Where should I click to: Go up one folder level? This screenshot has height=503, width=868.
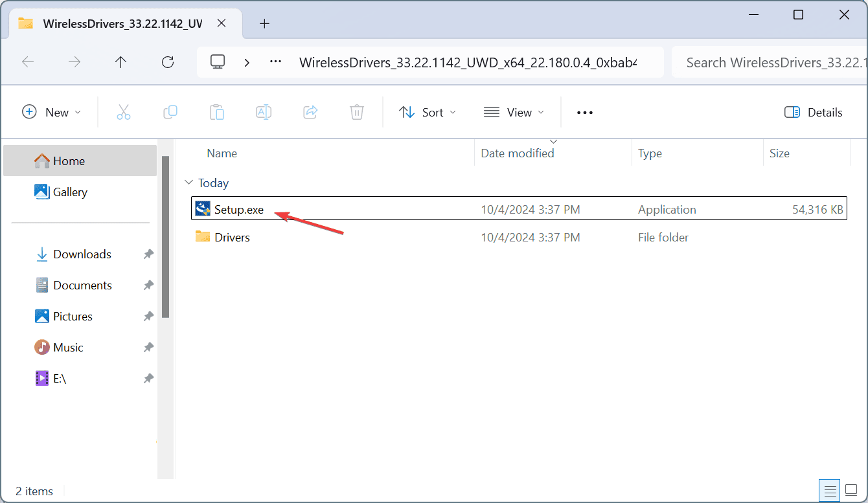[121, 62]
